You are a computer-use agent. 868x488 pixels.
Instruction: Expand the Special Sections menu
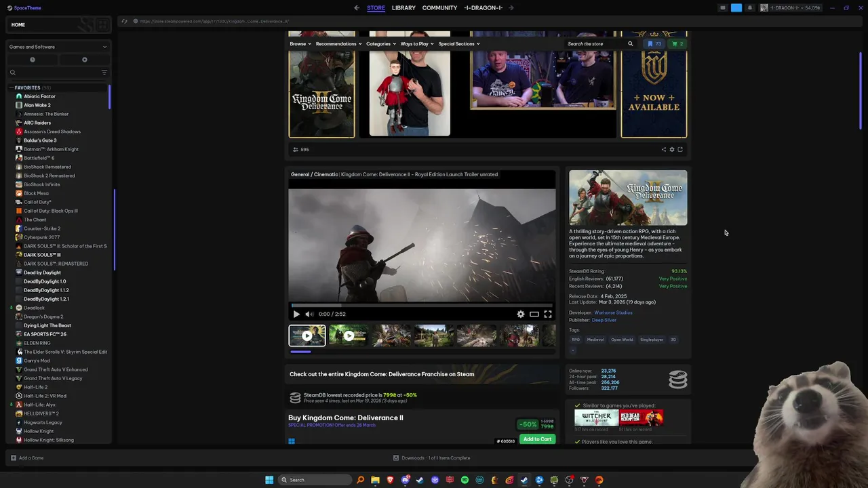point(459,44)
